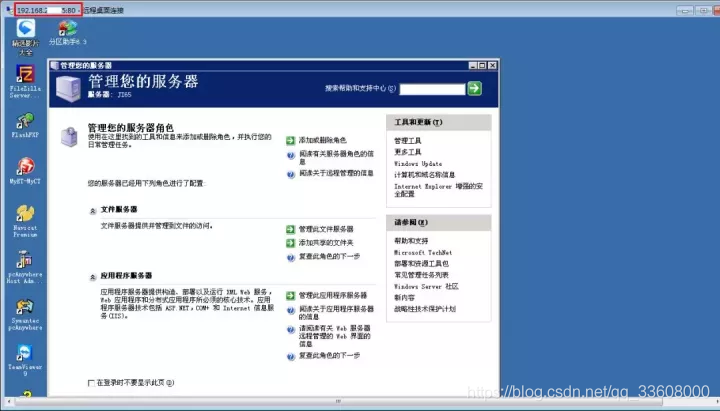
Task: Click help icon beside 阅读关于应用程序服务器的信息
Action: click(291, 310)
